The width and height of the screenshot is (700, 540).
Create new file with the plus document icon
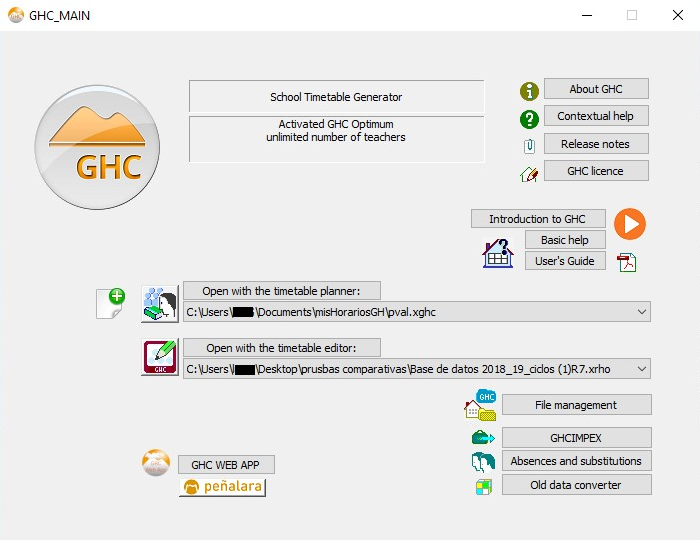111,303
